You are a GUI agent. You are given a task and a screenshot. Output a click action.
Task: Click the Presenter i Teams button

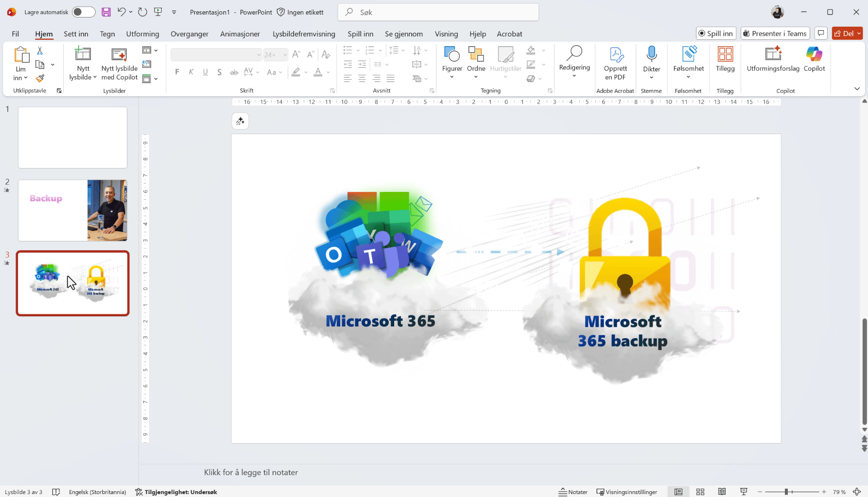pyautogui.click(x=775, y=33)
